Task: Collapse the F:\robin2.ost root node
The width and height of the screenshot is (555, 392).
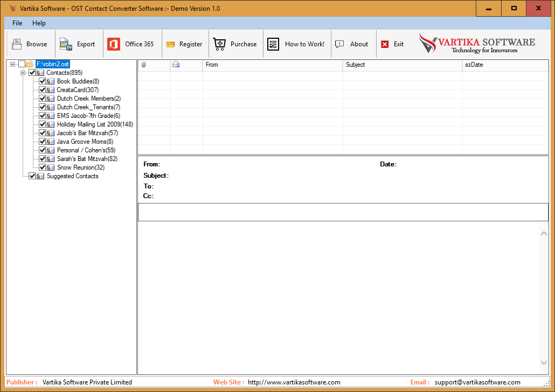Action: (x=13, y=64)
